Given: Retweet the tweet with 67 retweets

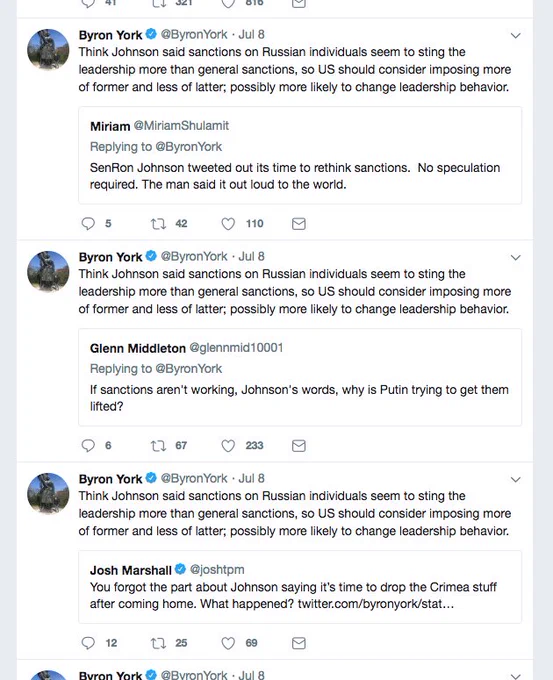Looking at the screenshot, I should 158,446.
